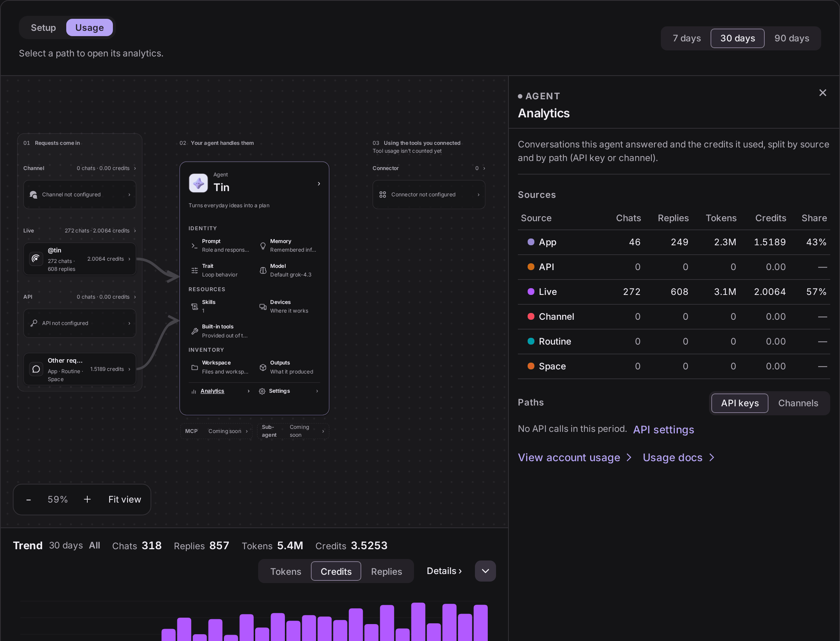The image size is (840, 641).
Task: Click the App source purple dot
Action: tap(531, 242)
